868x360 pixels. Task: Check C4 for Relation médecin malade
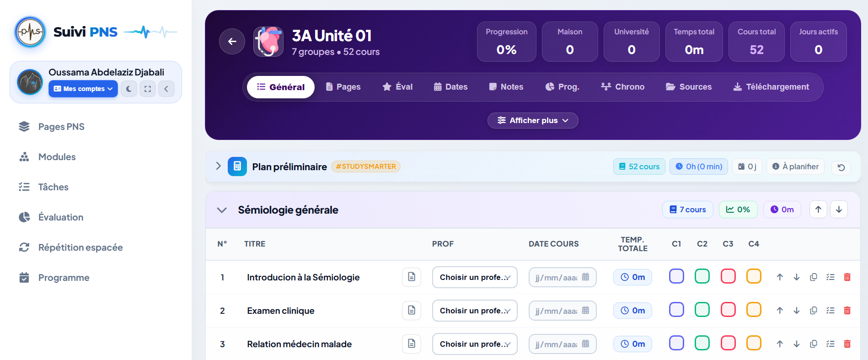click(x=754, y=343)
